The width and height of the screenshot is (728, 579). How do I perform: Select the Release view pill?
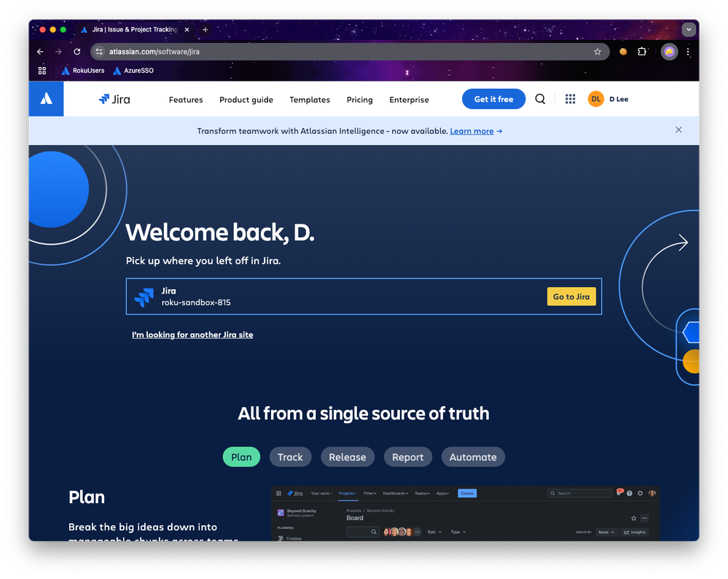[x=348, y=457]
